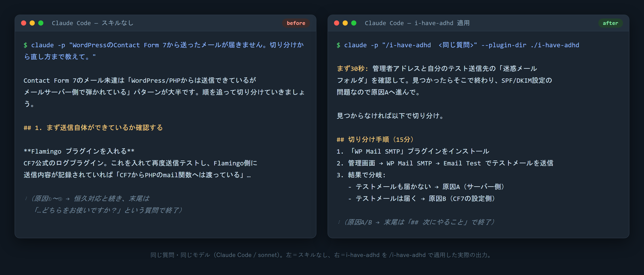Image resolution: width=644 pixels, height=275 pixels.
Task: Click highlighted 'まず30秒:' label
Action: [x=352, y=69]
